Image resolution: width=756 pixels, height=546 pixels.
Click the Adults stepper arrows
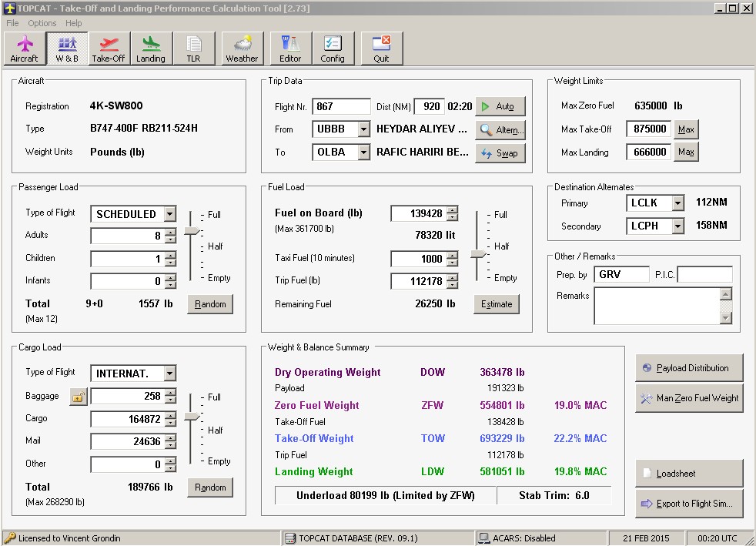click(170, 236)
